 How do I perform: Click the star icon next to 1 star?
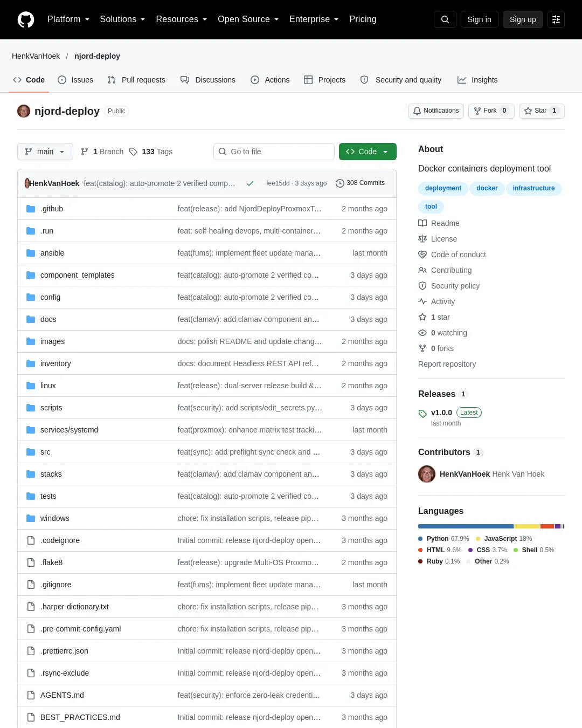(422, 317)
